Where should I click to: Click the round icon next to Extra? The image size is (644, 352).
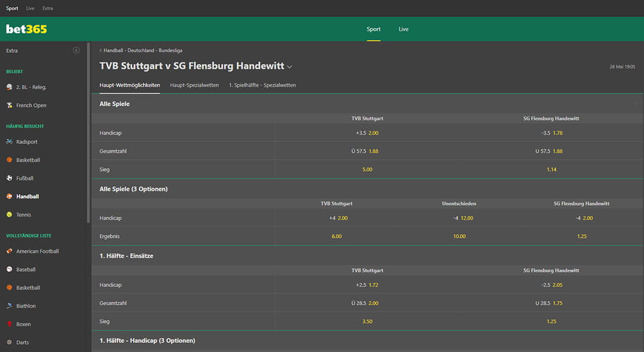(76, 50)
